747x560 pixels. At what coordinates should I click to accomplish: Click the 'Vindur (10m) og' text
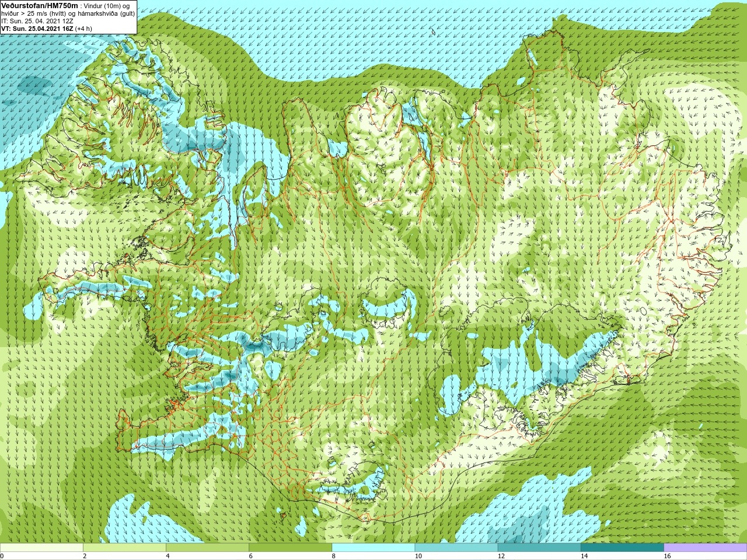click(x=107, y=5)
